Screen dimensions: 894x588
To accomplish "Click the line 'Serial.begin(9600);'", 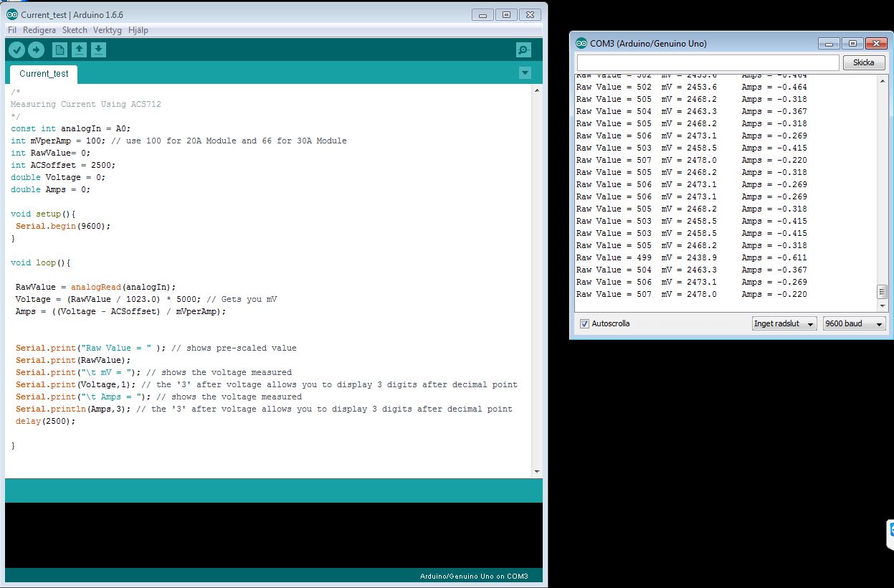I will [63, 226].
